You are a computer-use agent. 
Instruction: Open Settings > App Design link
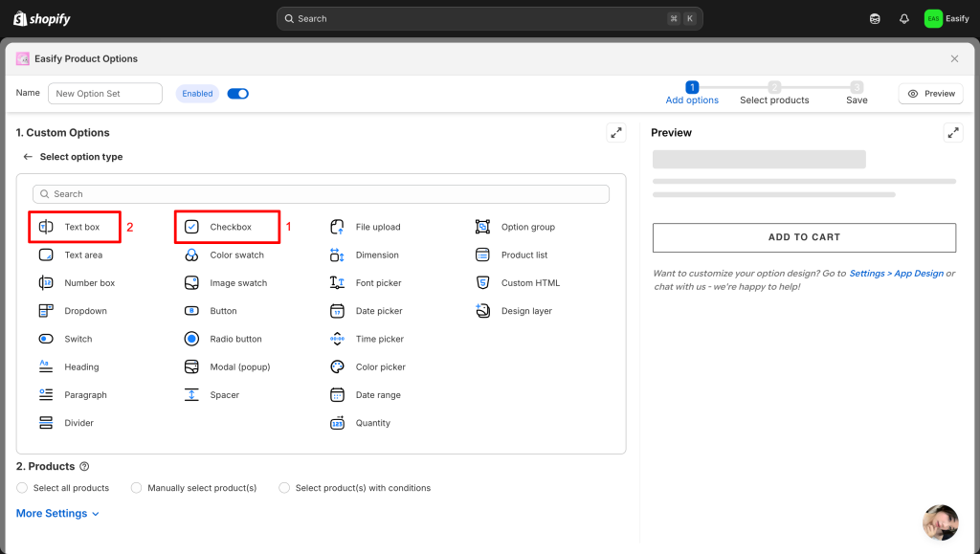[x=896, y=274]
